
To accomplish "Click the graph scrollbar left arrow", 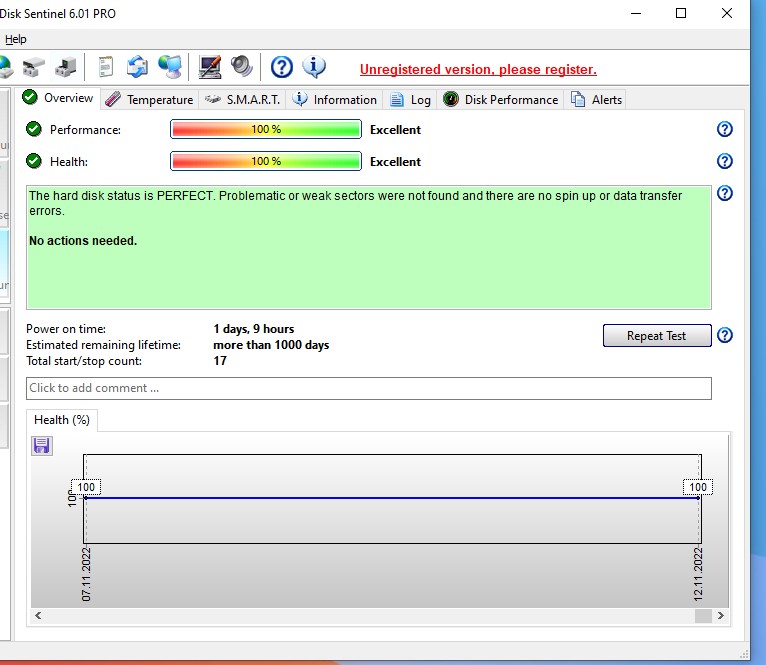I will coord(38,616).
